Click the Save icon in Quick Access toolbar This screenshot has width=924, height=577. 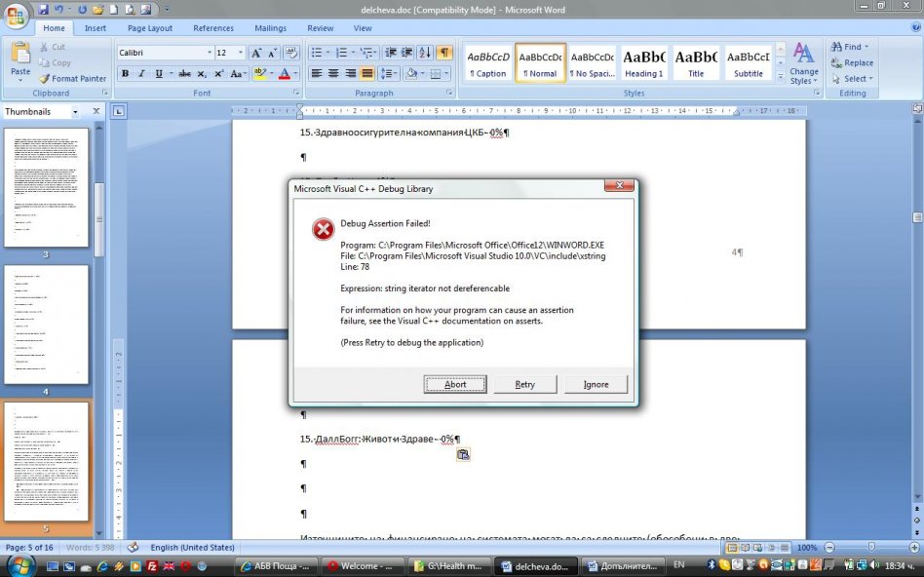click(43, 9)
